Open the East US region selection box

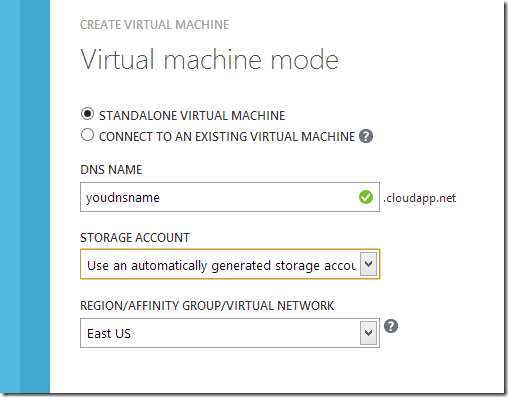point(230,333)
